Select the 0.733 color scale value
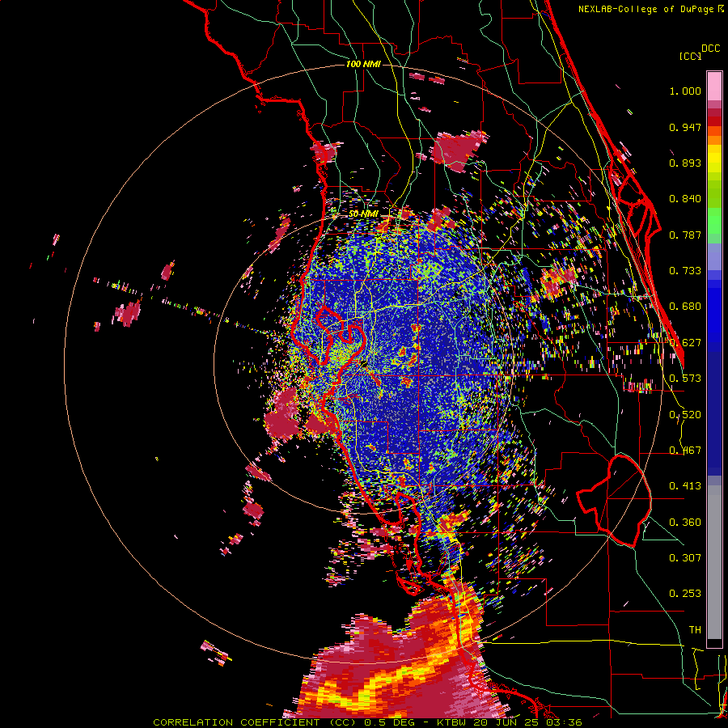The image size is (728, 728). coord(685,271)
